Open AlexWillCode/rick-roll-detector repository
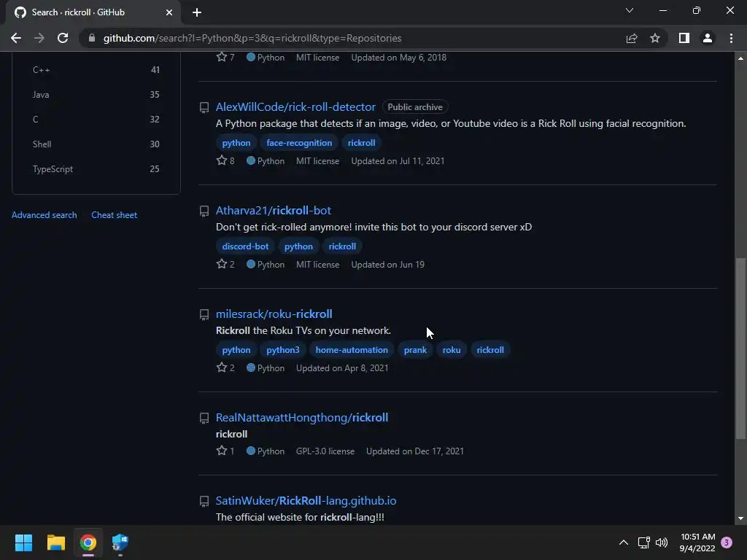Viewport: 747px width, 560px height. pyautogui.click(x=295, y=106)
